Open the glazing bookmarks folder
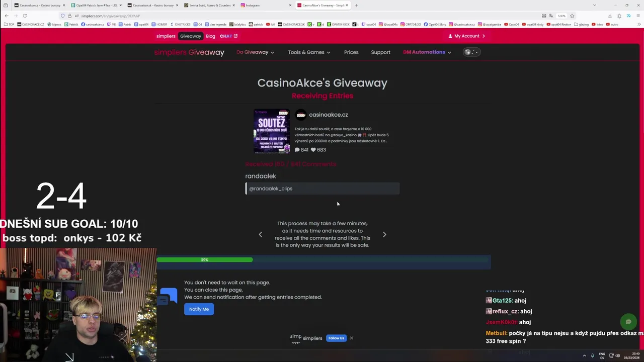644x362 pixels. click(x=581, y=24)
